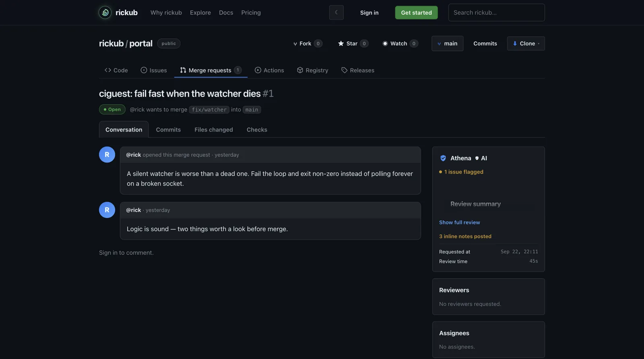Open the Why rickub page

coord(166,12)
